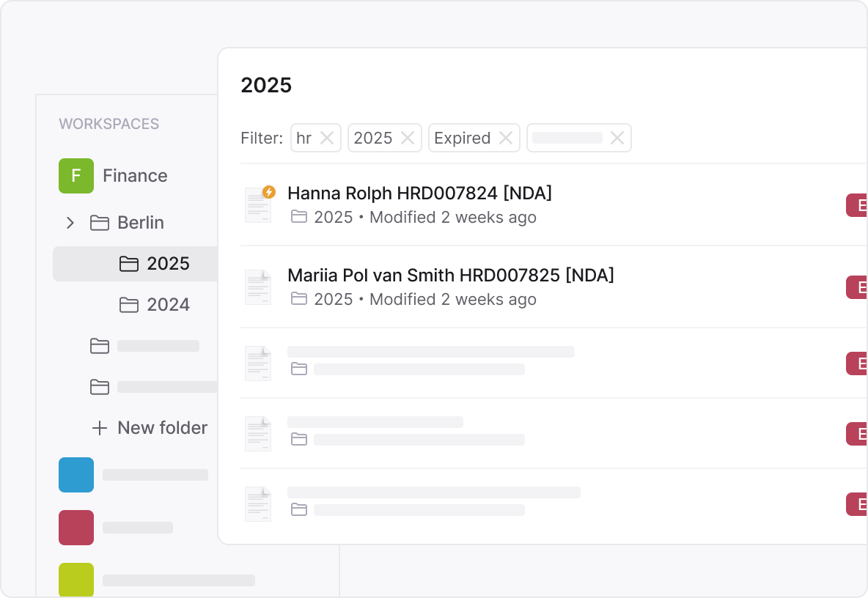Remove the "hr" filter chip
868x598 pixels.
click(328, 137)
